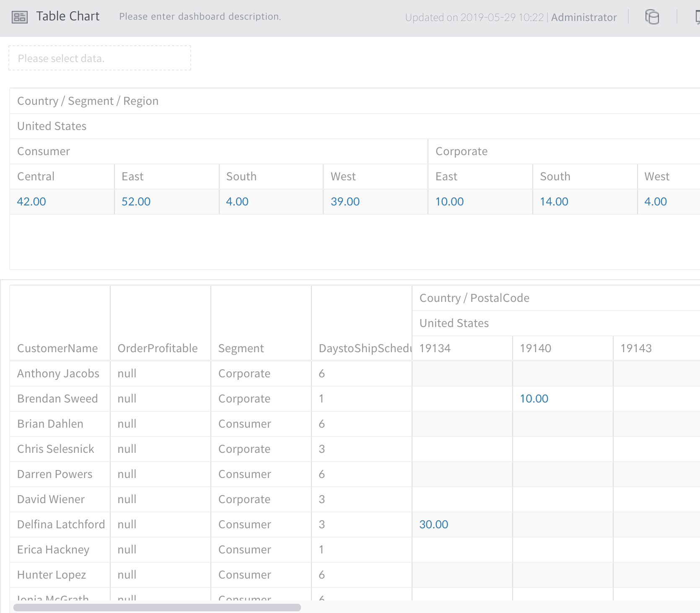700x613 pixels.
Task: Click the 4.00 value under Consumer South
Action: tap(237, 202)
